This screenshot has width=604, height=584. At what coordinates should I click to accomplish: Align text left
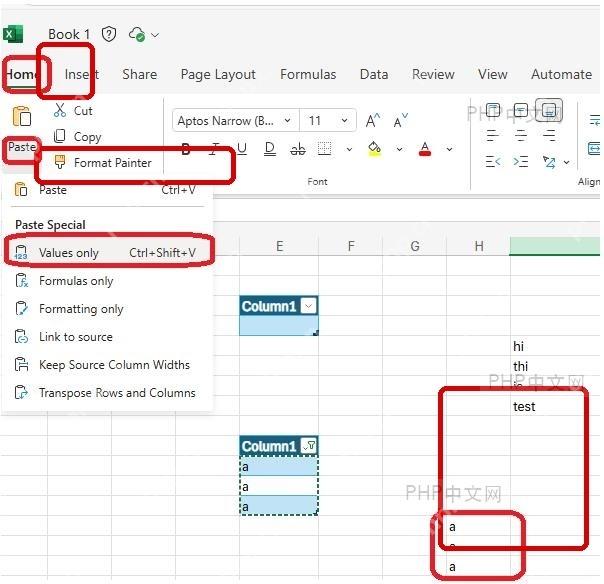pyautogui.click(x=493, y=136)
